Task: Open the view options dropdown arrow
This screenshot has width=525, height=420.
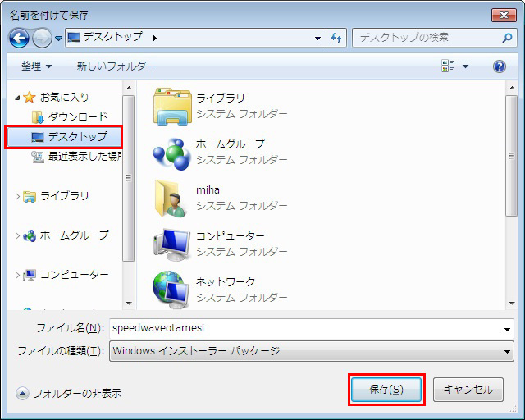Action: [466, 66]
